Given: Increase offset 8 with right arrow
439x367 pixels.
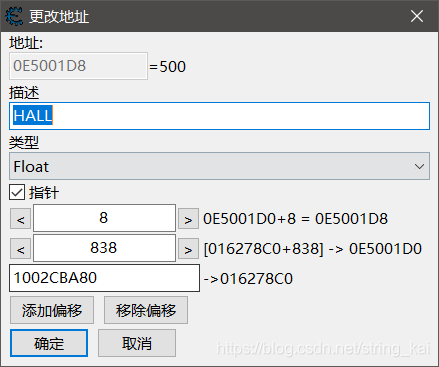Looking at the screenshot, I should [x=188, y=219].
